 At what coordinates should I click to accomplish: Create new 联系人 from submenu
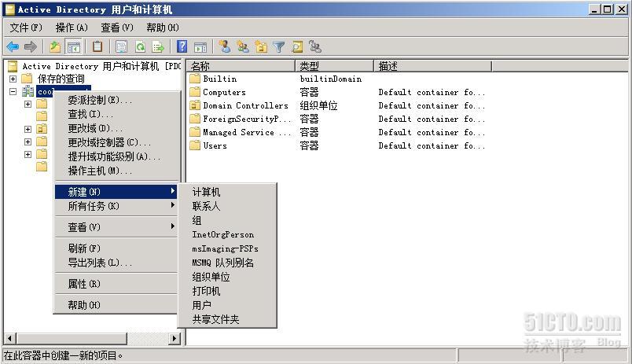[x=227, y=206]
